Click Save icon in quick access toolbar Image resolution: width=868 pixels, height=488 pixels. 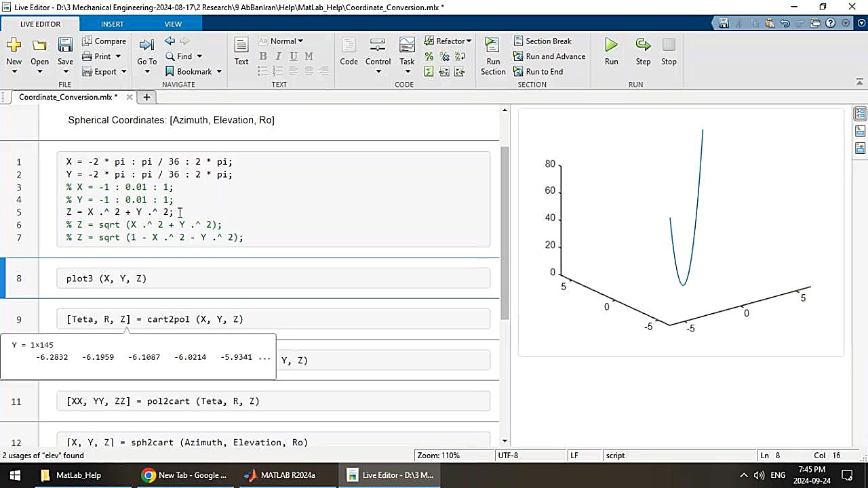point(724,23)
